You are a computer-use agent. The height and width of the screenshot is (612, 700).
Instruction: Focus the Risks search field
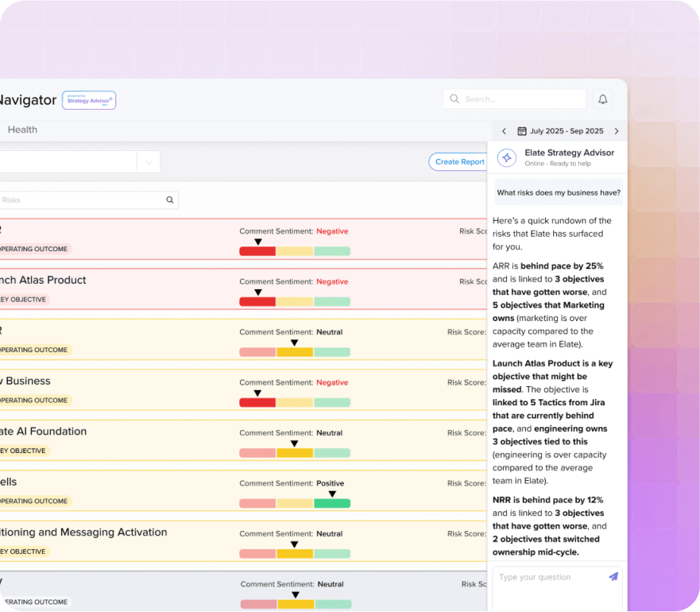(x=88, y=199)
